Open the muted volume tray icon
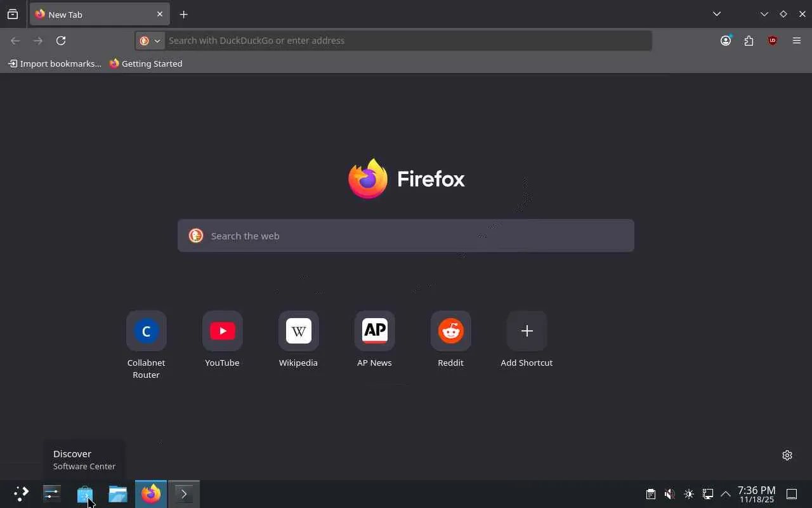The image size is (812, 508). pos(669,494)
